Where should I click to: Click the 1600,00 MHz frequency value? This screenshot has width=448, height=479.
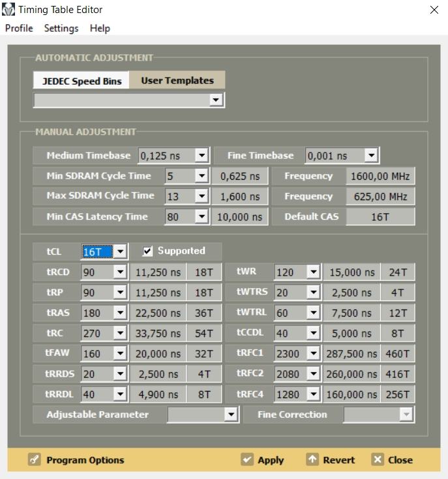click(x=380, y=176)
